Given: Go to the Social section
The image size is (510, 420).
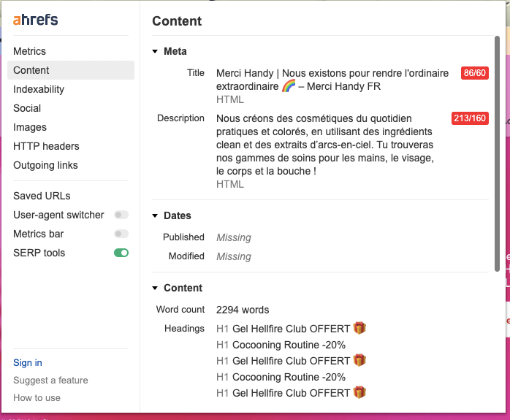Looking at the screenshot, I should (x=27, y=108).
